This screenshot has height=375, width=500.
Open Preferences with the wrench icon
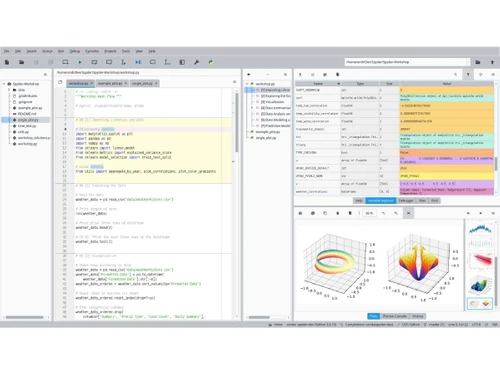(196, 62)
